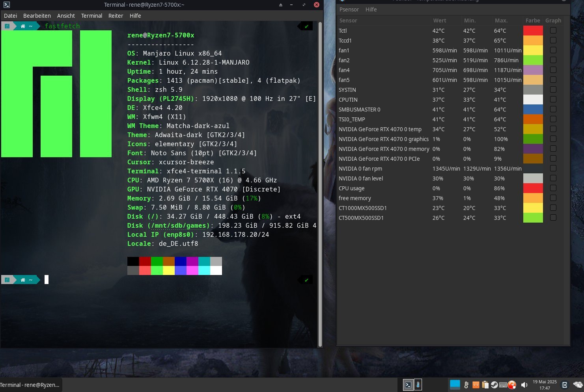
Task: Click the Min. column header
Action: pyautogui.click(x=476, y=20)
